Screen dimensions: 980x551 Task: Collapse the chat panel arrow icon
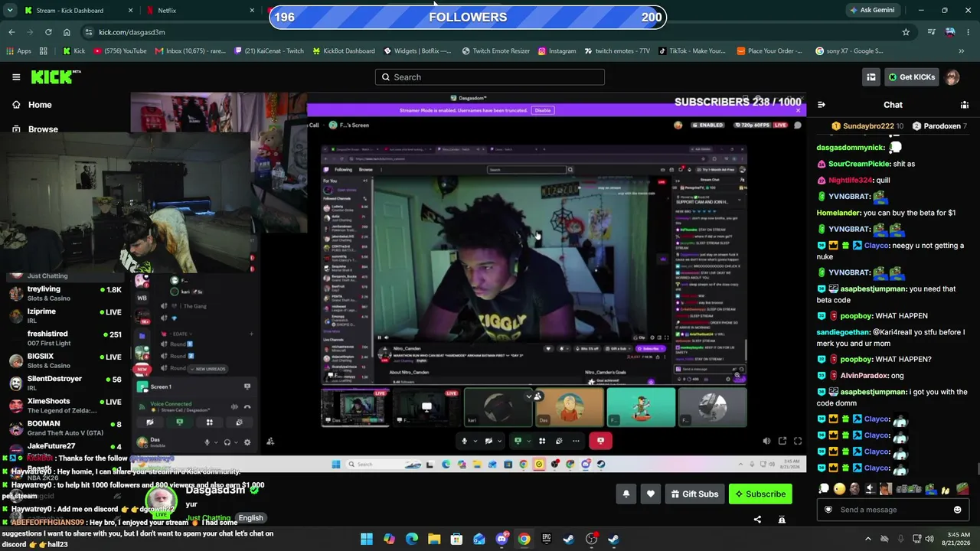pos(822,105)
